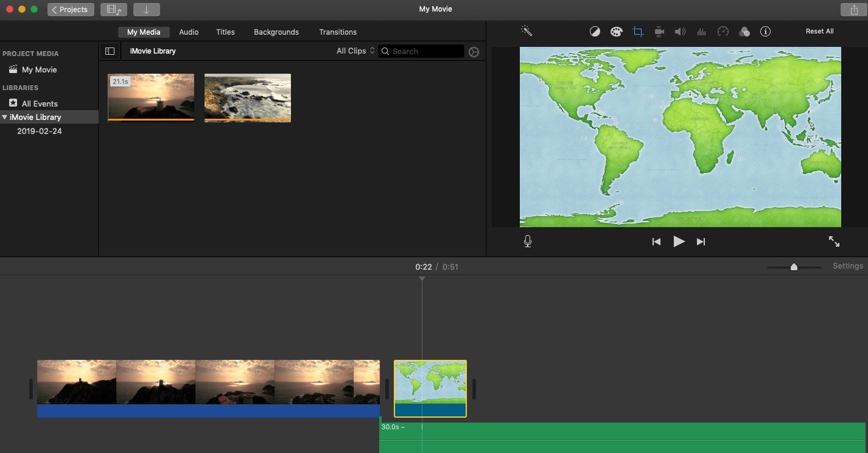Open the color balance tool
This screenshot has height=453, width=868.
coord(595,31)
